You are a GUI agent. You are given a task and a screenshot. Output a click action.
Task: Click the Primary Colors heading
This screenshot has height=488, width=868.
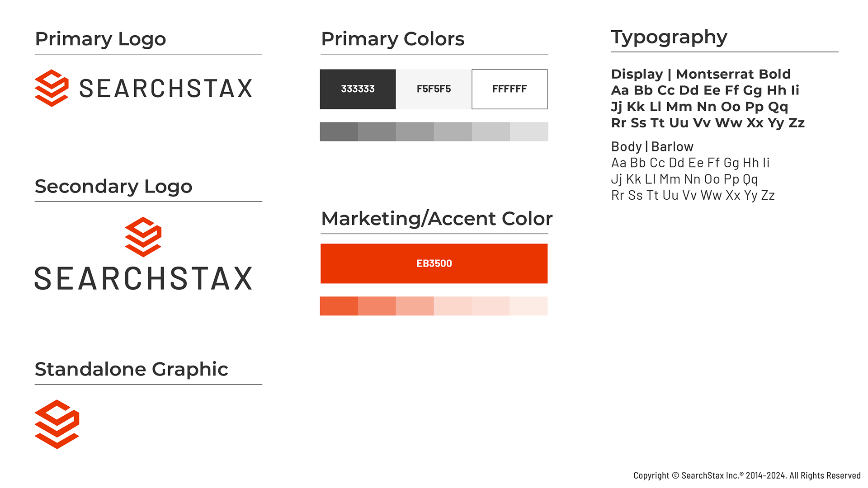click(392, 39)
